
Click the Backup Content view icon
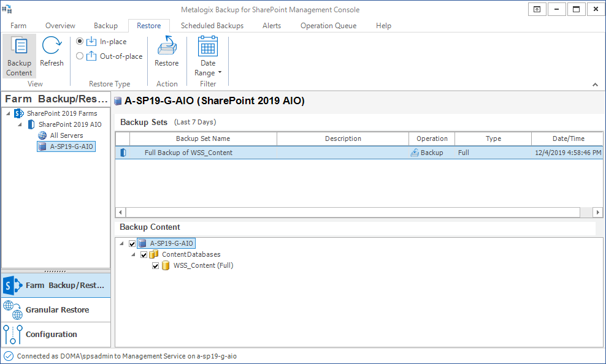coord(19,47)
